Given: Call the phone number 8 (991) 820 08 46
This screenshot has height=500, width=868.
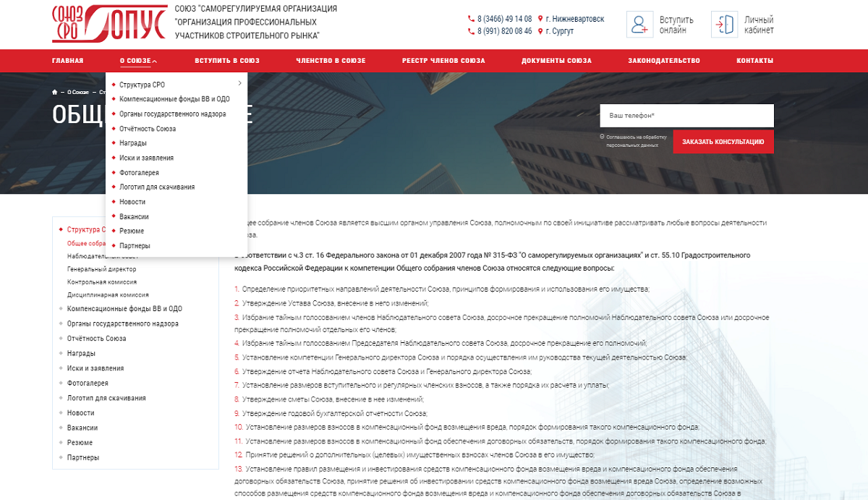Looking at the screenshot, I should click(504, 31).
